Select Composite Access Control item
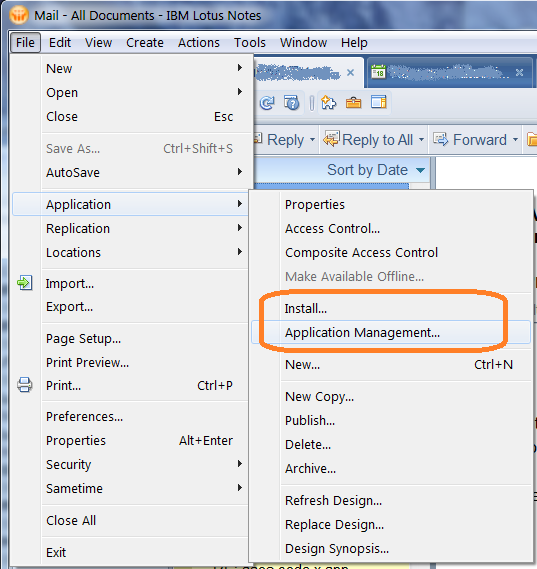Screen dimensions: 537x569 coord(391,253)
